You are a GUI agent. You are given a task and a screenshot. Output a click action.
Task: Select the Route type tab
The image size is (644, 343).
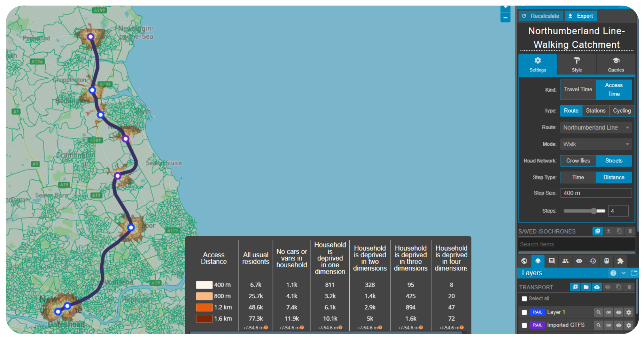point(571,111)
